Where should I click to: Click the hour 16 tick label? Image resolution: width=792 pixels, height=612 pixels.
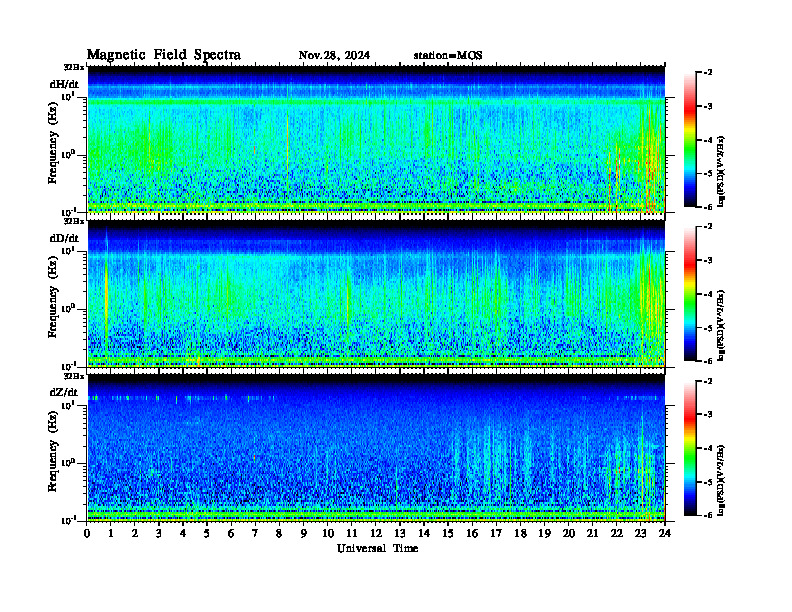[472, 533]
